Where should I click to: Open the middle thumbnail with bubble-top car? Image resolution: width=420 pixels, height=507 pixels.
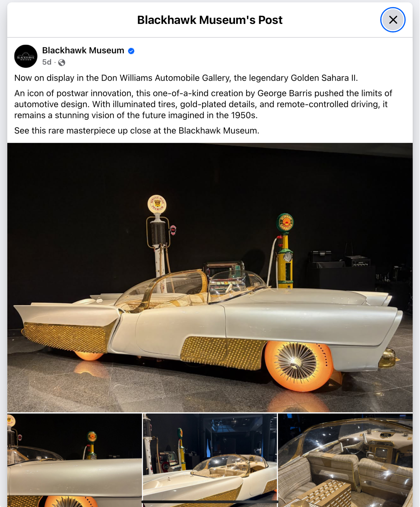point(210,460)
